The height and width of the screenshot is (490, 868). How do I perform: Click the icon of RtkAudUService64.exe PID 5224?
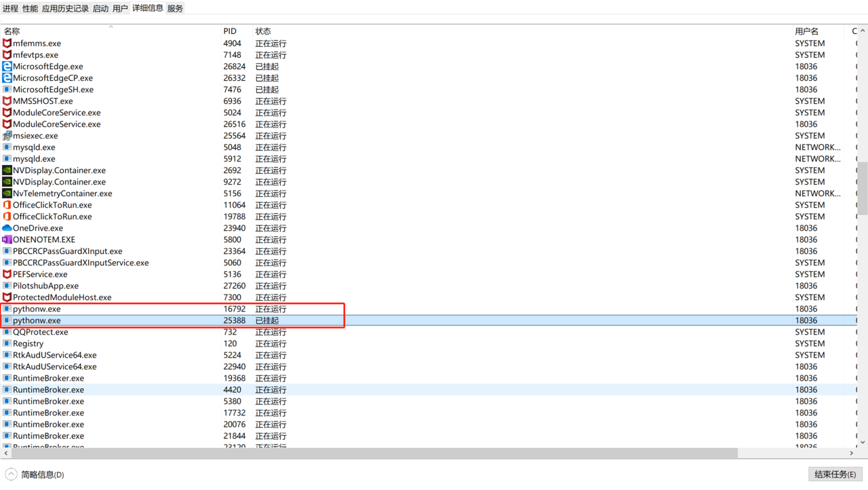pos(7,355)
